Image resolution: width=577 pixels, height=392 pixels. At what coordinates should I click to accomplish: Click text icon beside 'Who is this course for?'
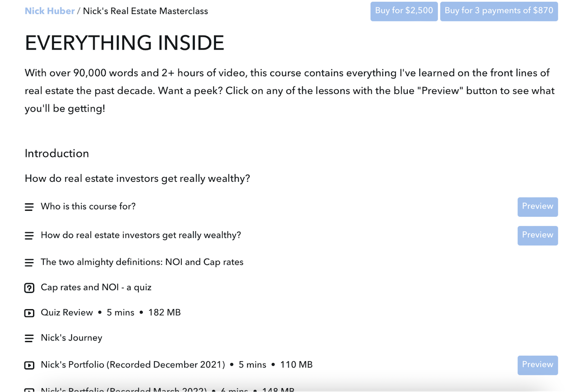[x=29, y=207]
